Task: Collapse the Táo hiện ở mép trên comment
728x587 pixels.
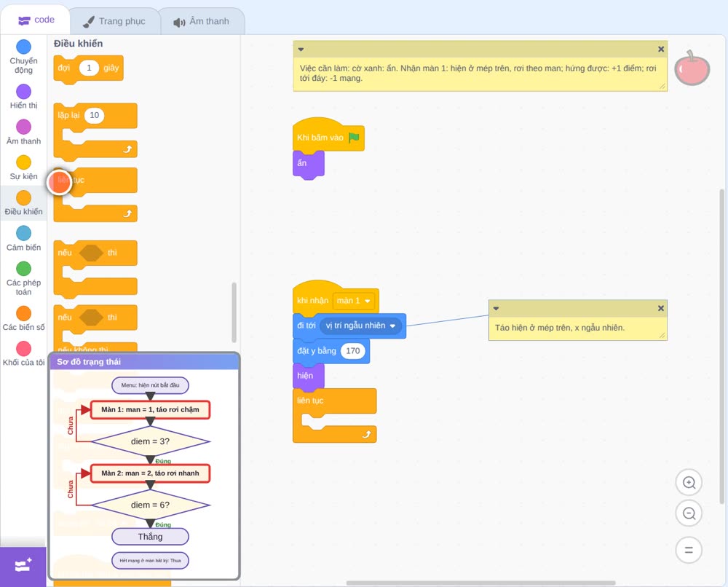Action: pos(496,308)
